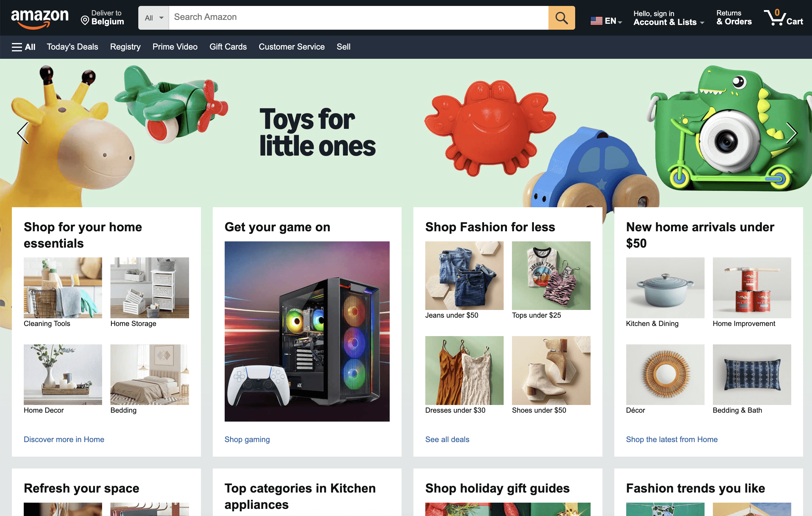The image size is (812, 516).
Task: Open Today's Deals in navigation bar
Action: coord(72,47)
